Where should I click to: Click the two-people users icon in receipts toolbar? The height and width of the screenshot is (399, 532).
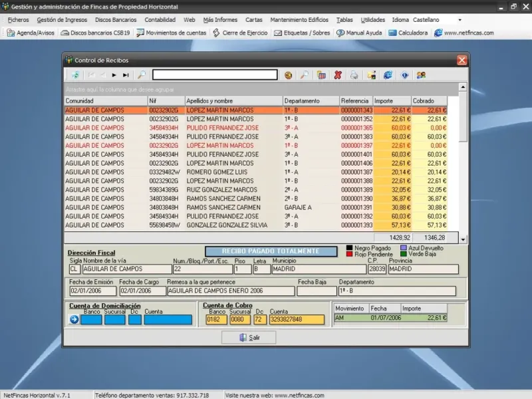pos(421,75)
